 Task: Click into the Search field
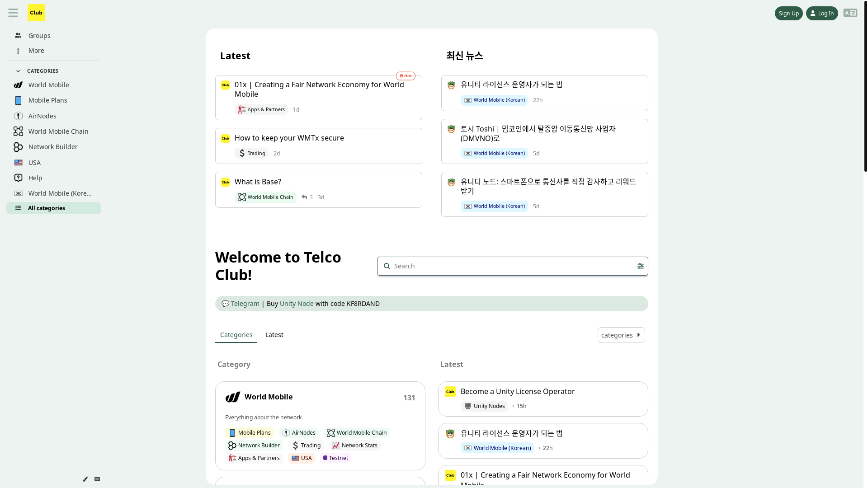513,266
